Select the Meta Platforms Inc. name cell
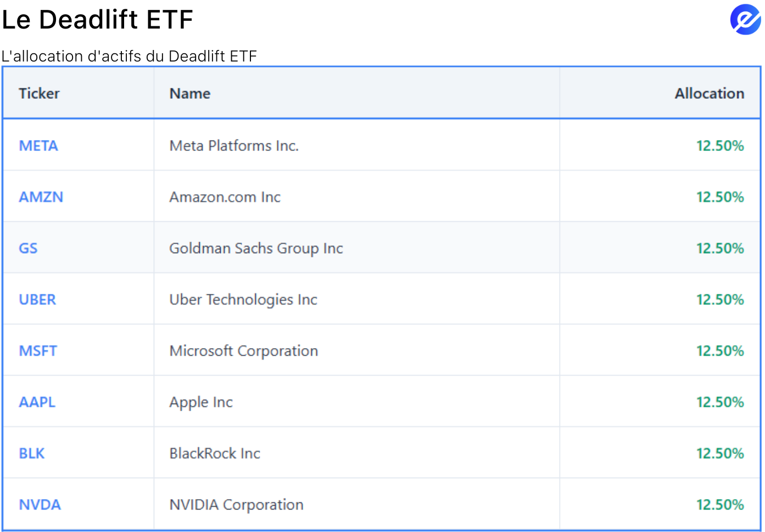Screen dimensions: 765x532 234,145
